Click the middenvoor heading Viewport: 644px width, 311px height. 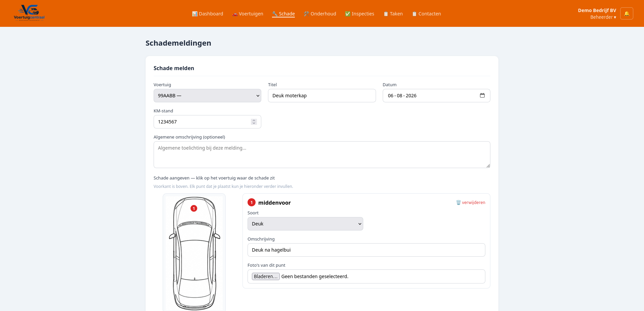pos(274,203)
